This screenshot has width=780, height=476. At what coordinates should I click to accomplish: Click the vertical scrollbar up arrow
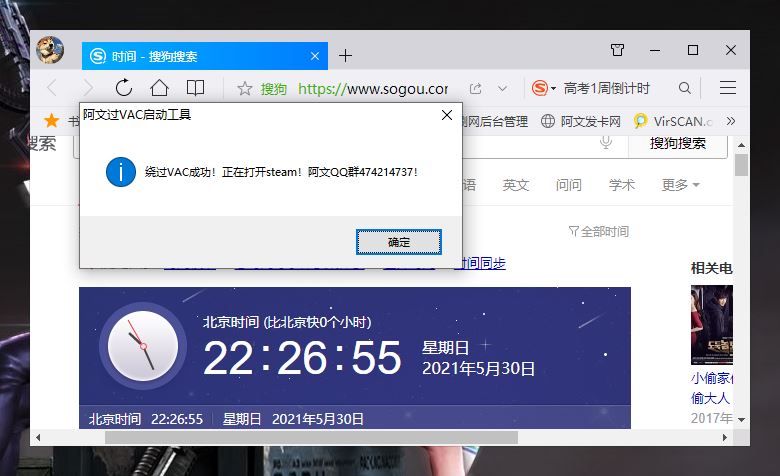741,145
